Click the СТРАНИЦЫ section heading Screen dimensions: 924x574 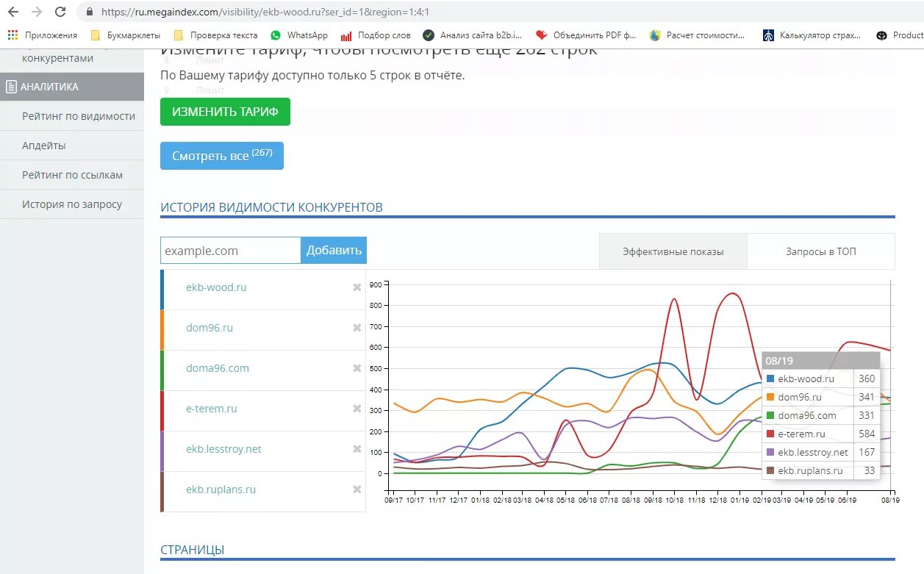(x=192, y=550)
